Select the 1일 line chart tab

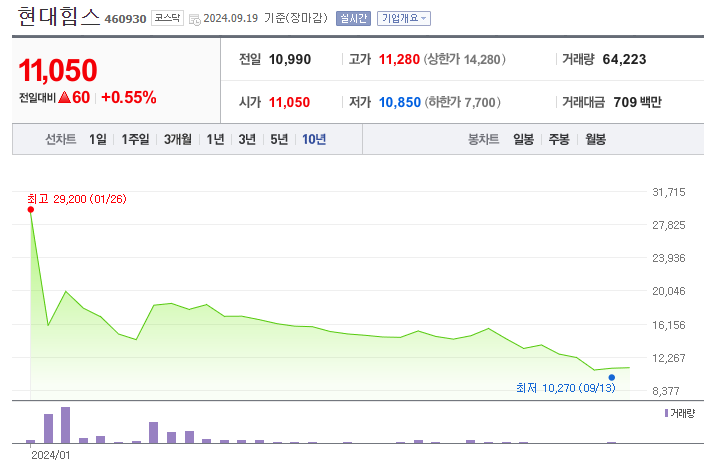tap(98, 140)
